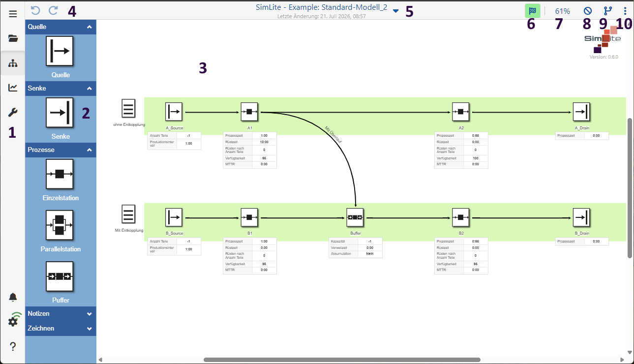Click B2's Prozesszeit value 0:55
This screenshot has width=634, height=364.
point(476,242)
